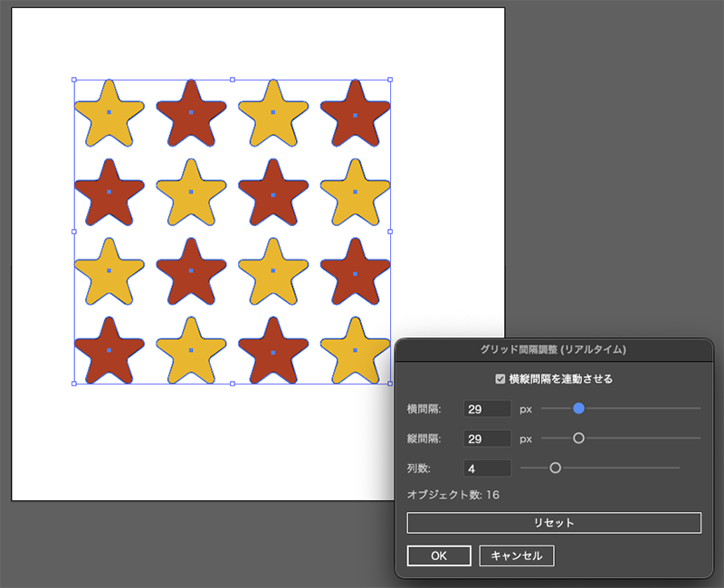724x588 pixels.
Task: Select the top-right red star
Action: click(355, 113)
